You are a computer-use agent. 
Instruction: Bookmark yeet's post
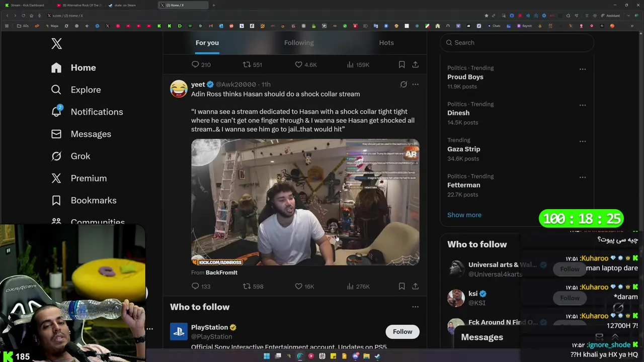(x=401, y=287)
